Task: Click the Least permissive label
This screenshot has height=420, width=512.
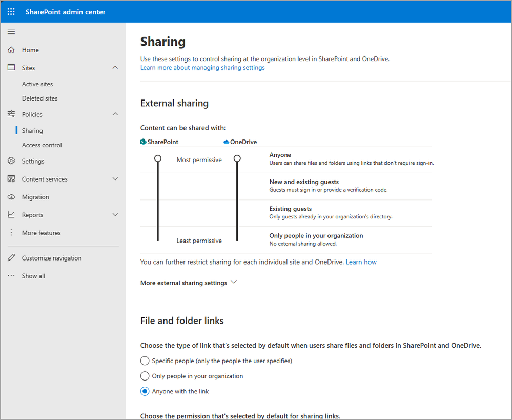Action: tap(199, 241)
